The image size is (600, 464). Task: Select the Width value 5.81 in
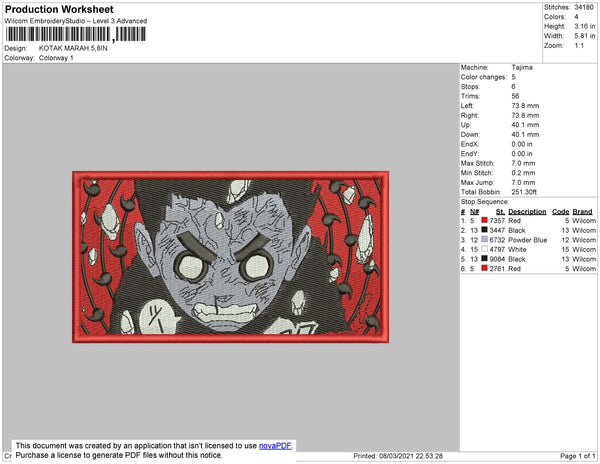pyautogui.click(x=584, y=36)
